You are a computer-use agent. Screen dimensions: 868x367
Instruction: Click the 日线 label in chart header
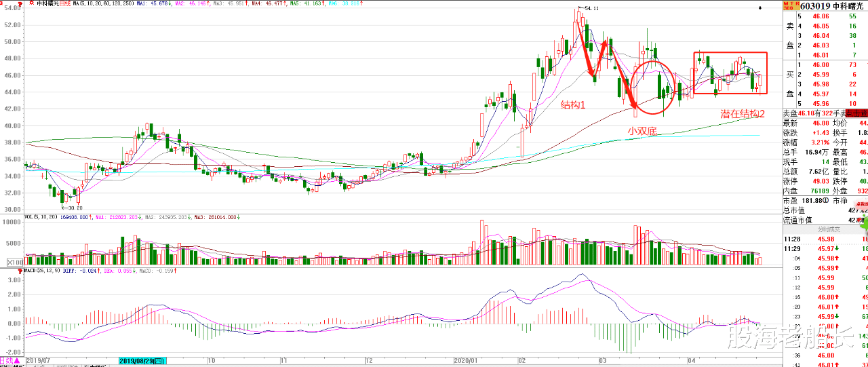click(x=65, y=4)
